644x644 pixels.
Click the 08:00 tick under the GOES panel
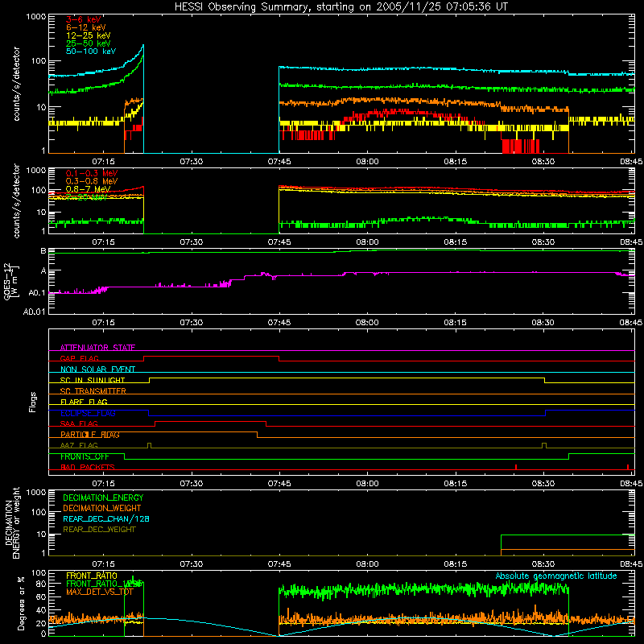point(367,323)
